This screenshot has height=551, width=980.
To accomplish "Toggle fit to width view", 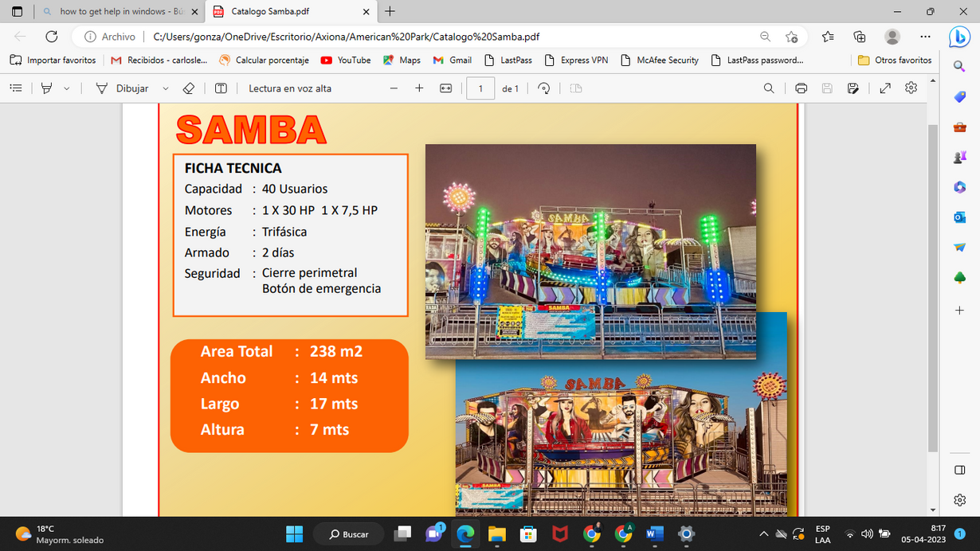I will pos(446,88).
